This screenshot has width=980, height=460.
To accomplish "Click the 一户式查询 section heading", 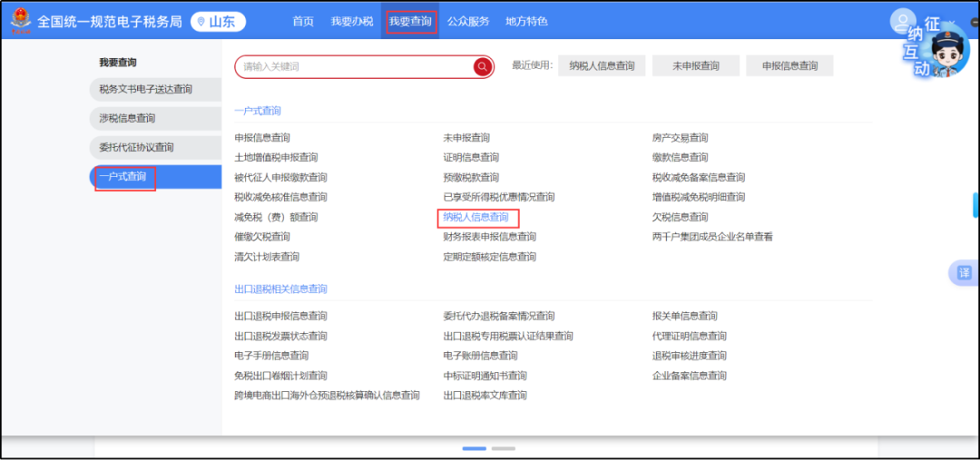I will point(258,111).
